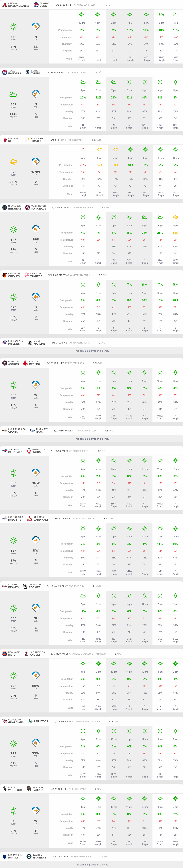
Task: Click the Los Angeles Angels logo
Action: (26, 654)
